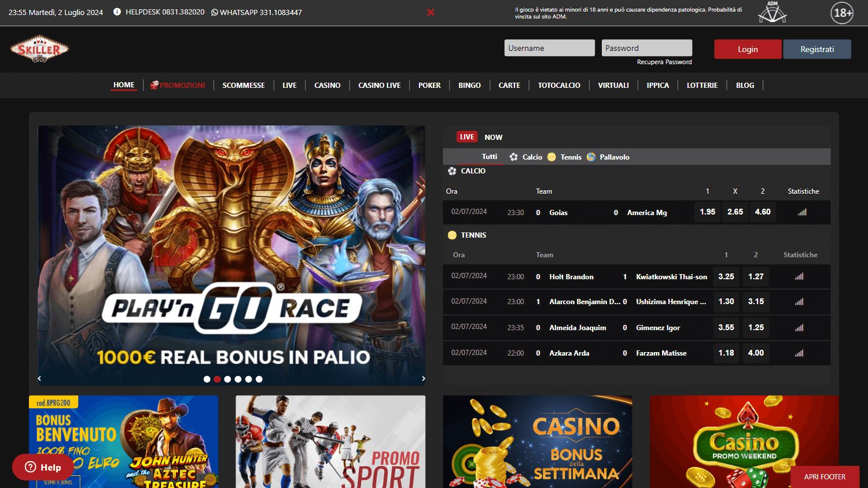Open the Promo Sport card

point(330,442)
